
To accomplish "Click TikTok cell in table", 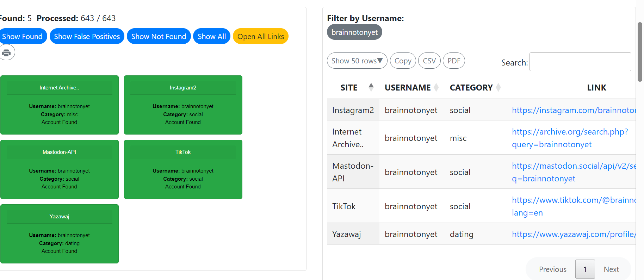I will pyautogui.click(x=353, y=206).
